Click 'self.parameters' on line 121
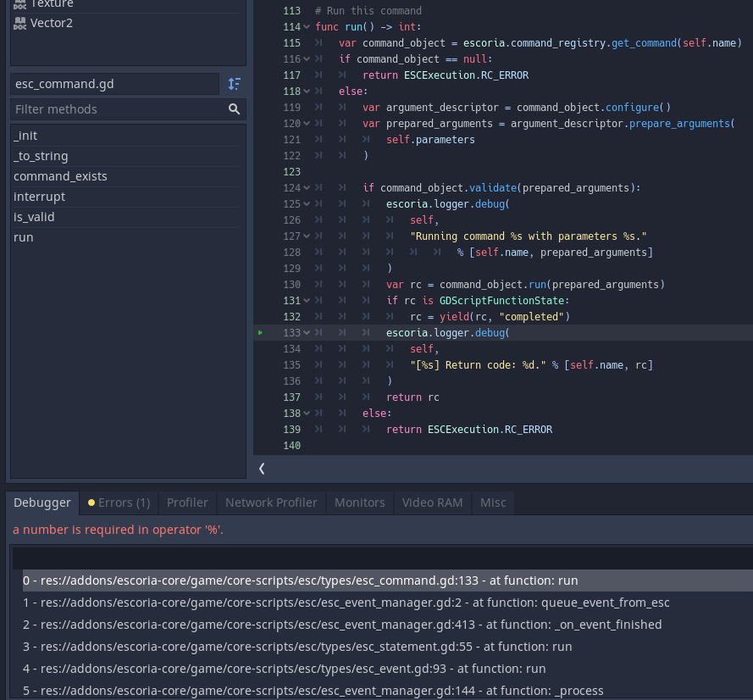This screenshot has width=753, height=700. 431,139
